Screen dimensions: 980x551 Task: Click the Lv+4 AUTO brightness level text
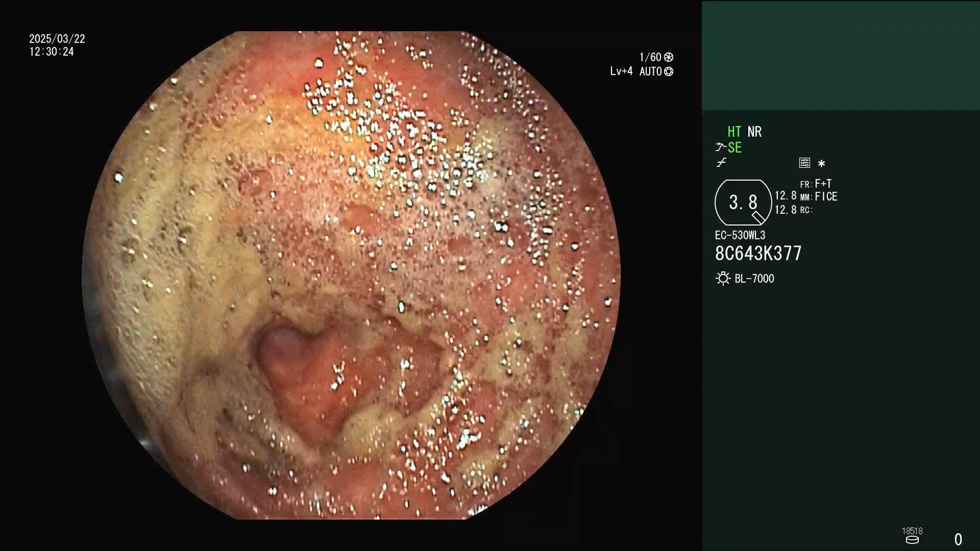[636, 71]
